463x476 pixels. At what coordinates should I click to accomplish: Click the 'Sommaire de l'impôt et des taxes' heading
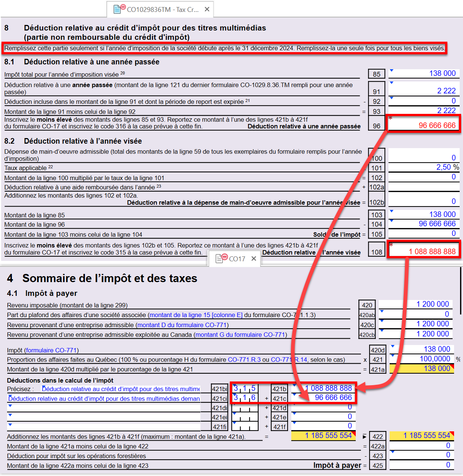[x=110, y=278]
